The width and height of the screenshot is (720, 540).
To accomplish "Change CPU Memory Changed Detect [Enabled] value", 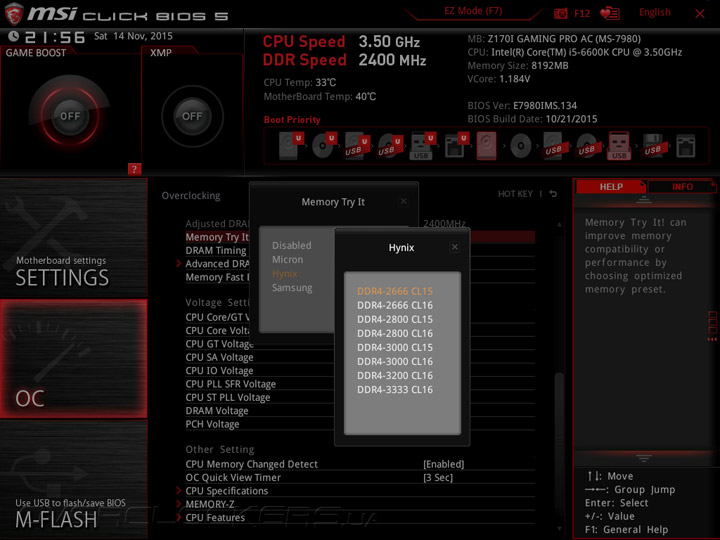I will tap(444, 464).
